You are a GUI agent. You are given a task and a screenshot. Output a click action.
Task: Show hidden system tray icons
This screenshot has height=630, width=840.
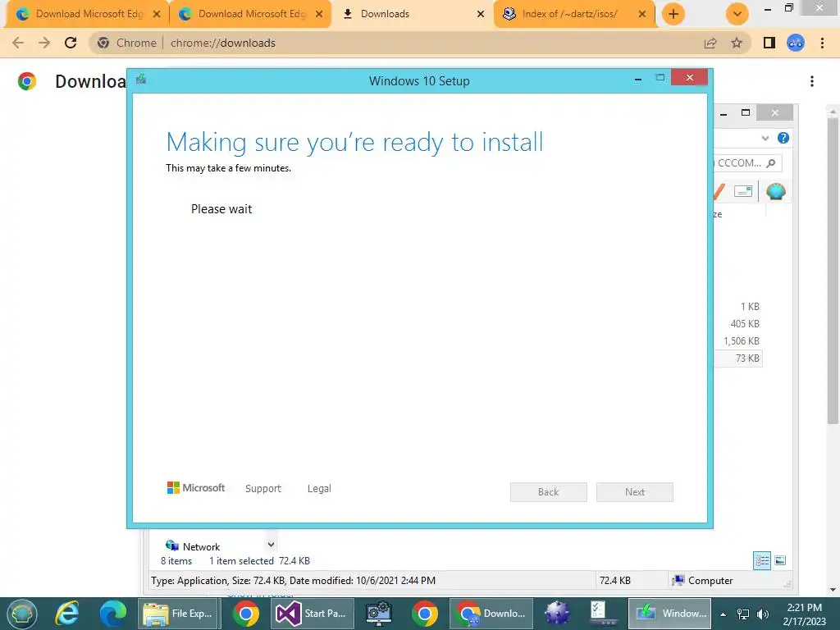coord(724,614)
